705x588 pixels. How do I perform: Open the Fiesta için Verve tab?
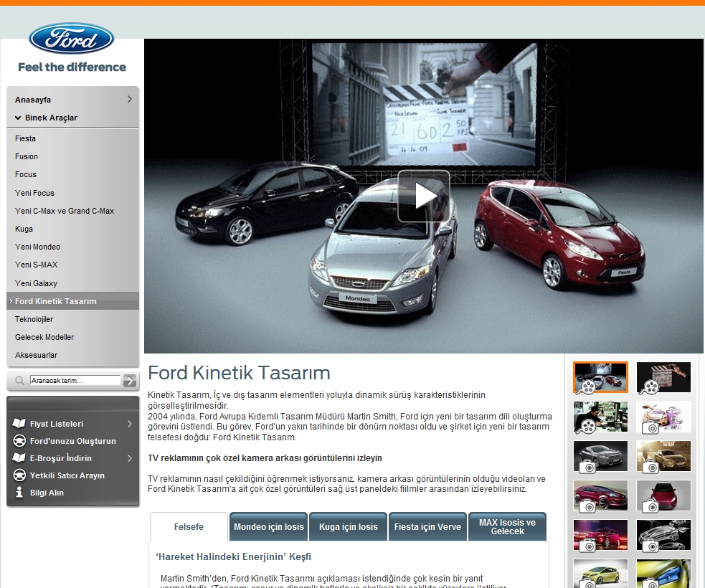427,527
